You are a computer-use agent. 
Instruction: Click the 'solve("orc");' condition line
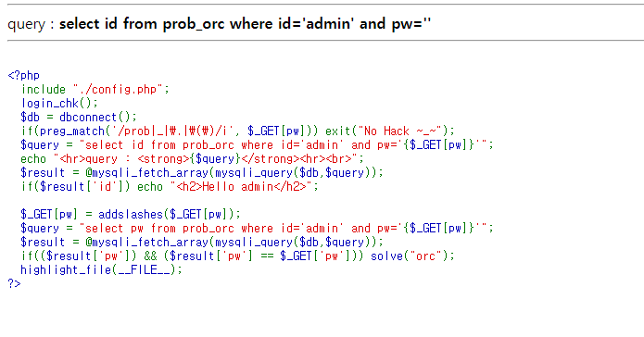238,256
